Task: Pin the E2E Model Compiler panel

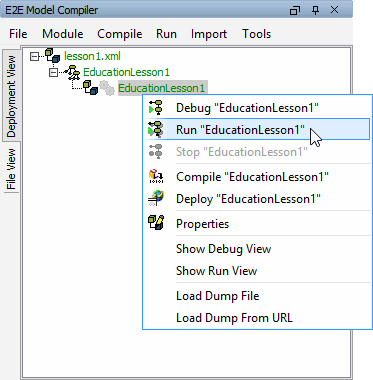Action: [315, 10]
